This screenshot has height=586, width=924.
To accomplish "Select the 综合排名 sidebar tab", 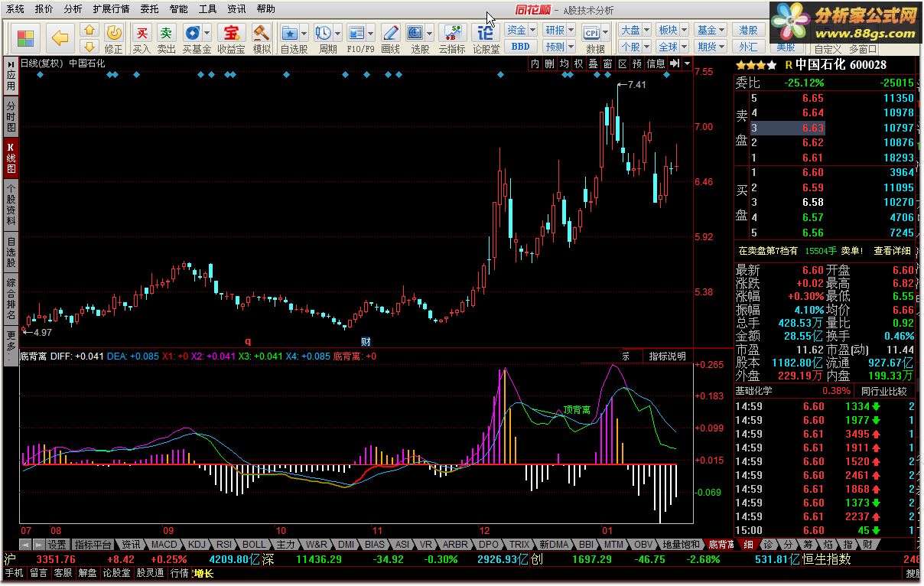I will 11,299.
